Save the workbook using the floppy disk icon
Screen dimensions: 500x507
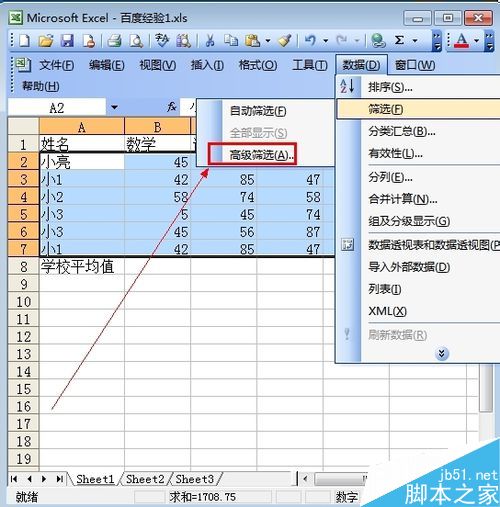pyautogui.click(x=67, y=41)
